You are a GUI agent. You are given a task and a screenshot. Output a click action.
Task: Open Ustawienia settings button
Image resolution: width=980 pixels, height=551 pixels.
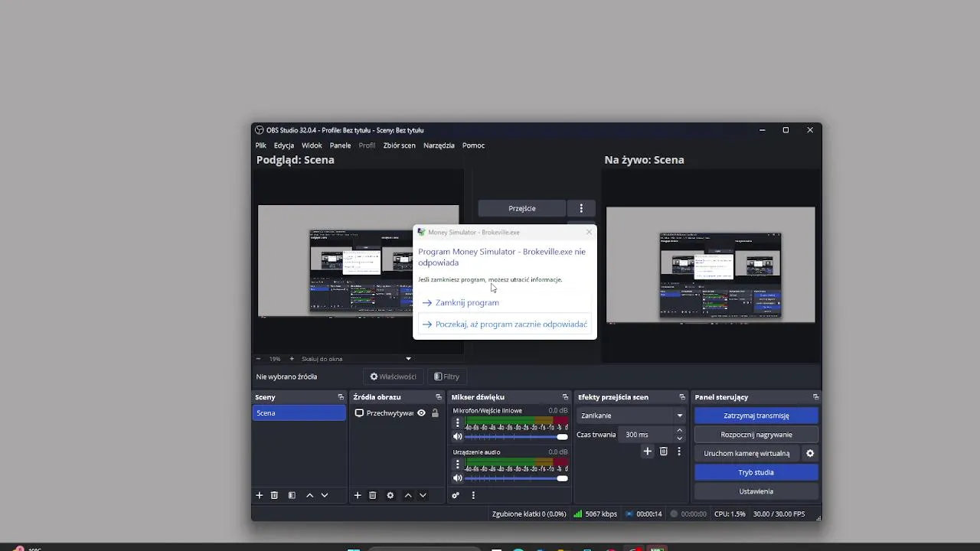756,491
